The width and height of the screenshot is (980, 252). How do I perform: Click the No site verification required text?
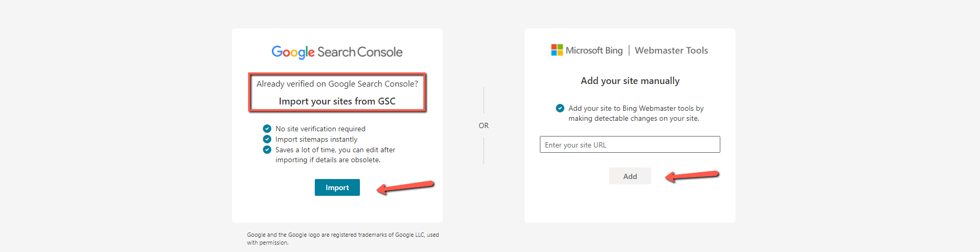pos(321,129)
